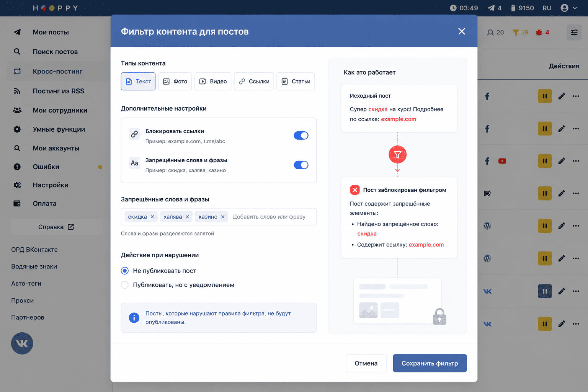Open Авто-теги link

(x=26, y=284)
